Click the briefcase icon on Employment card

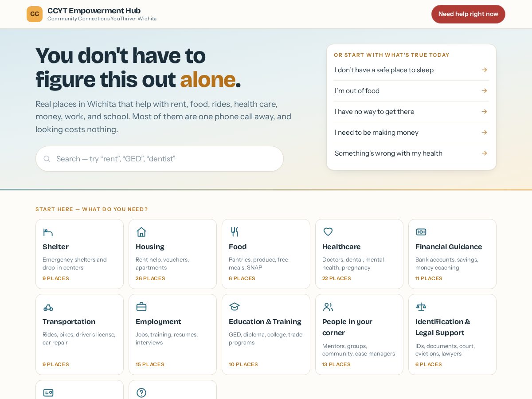point(141,307)
